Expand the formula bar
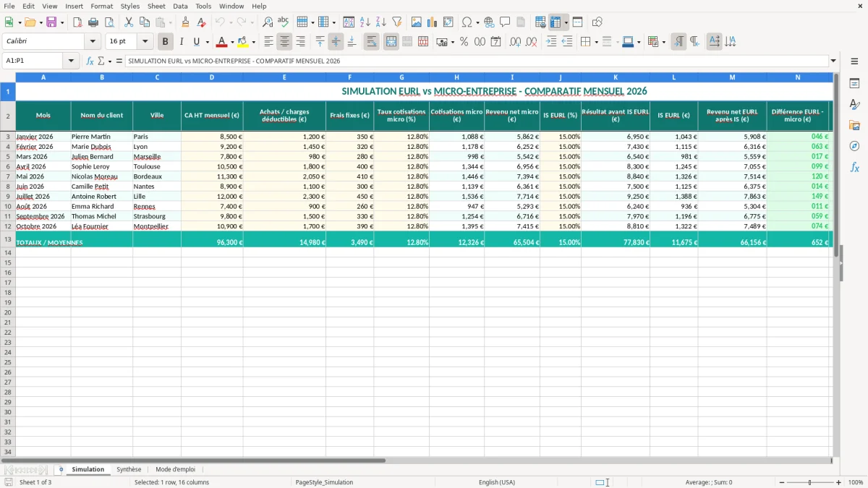This screenshot has width=868, height=488. point(833,61)
